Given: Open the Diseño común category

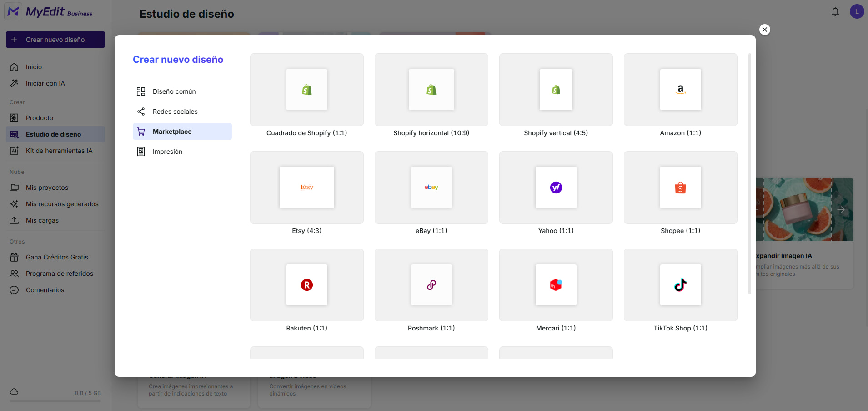Looking at the screenshot, I should point(182,91).
